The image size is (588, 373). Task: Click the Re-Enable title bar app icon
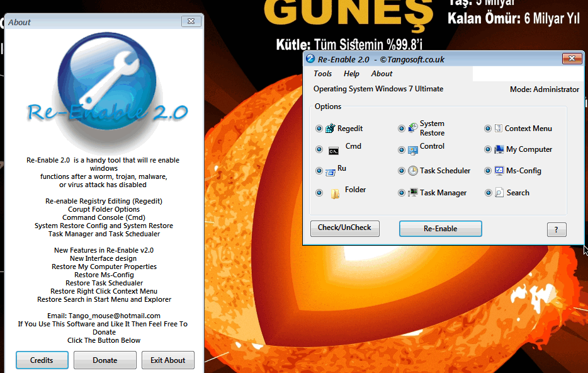coord(310,59)
